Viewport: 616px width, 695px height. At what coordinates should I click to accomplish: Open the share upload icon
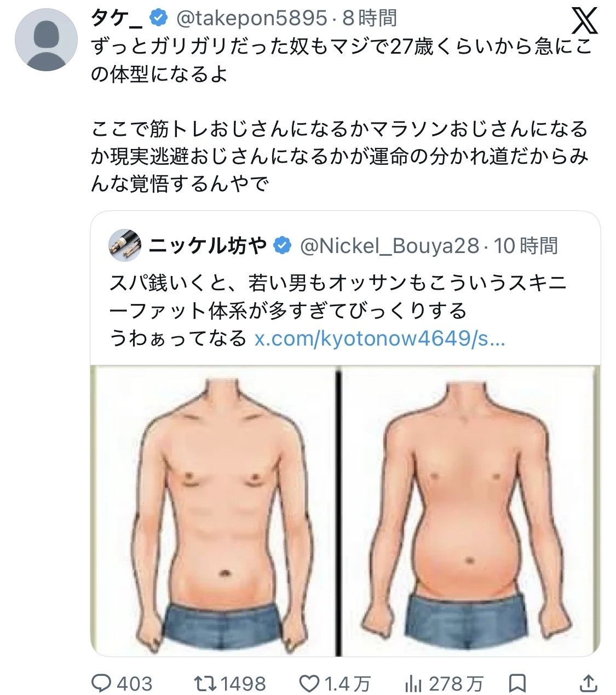pos(588,683)
